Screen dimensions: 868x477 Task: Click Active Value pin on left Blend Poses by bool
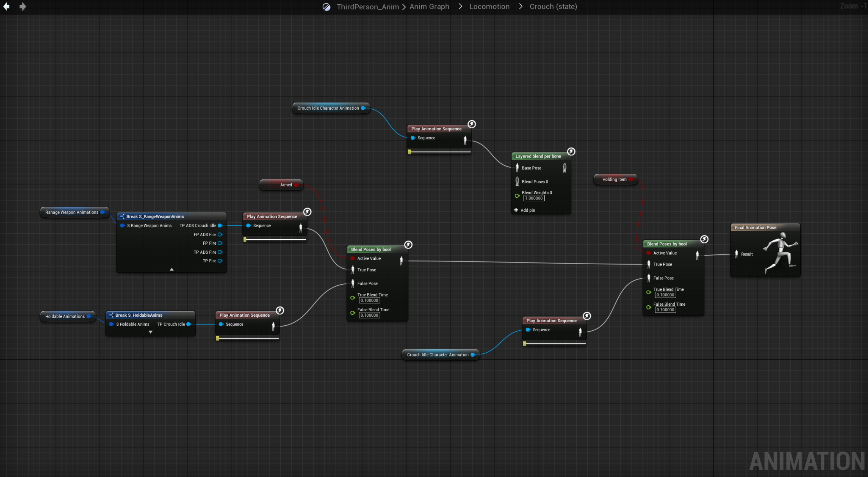[352, 258]
